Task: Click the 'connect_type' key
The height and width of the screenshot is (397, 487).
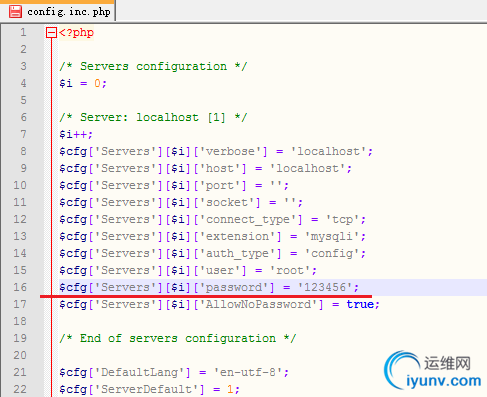Action: point(248,219)
